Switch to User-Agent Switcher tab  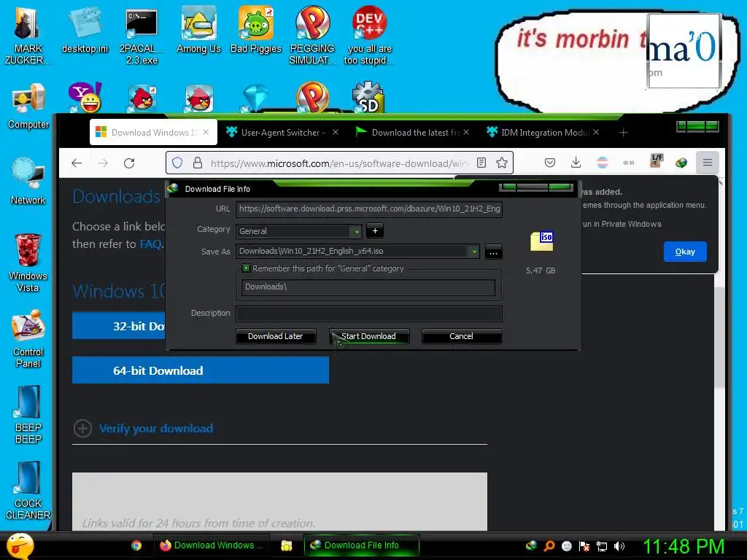tap(282, 133)
